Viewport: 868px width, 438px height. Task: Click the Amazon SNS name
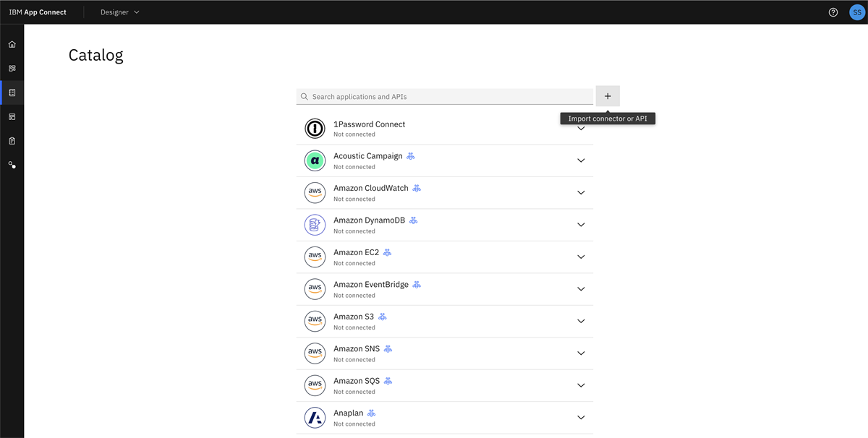tap(357, 349)
